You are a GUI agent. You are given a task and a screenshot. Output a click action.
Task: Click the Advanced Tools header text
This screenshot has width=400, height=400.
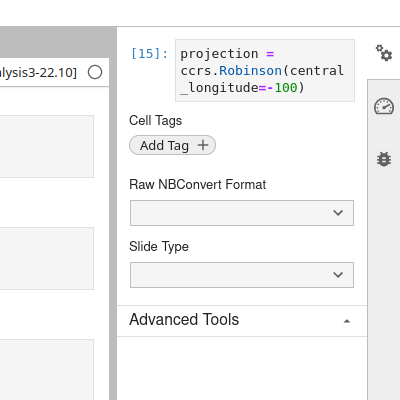184,319
